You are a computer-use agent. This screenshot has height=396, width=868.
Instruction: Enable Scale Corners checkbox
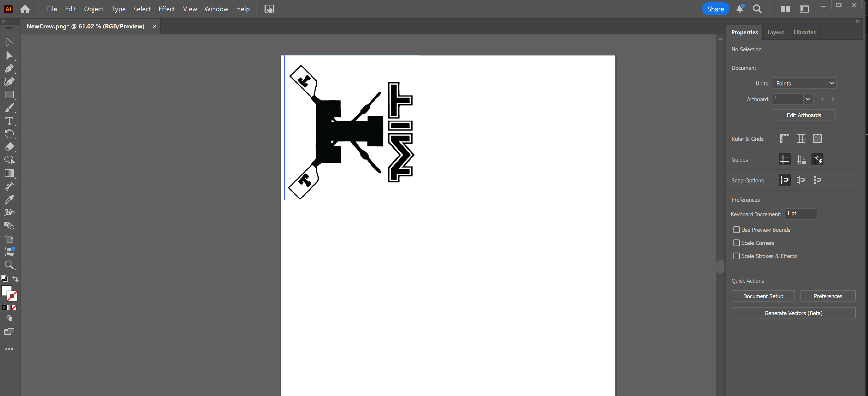pos(736,243)
